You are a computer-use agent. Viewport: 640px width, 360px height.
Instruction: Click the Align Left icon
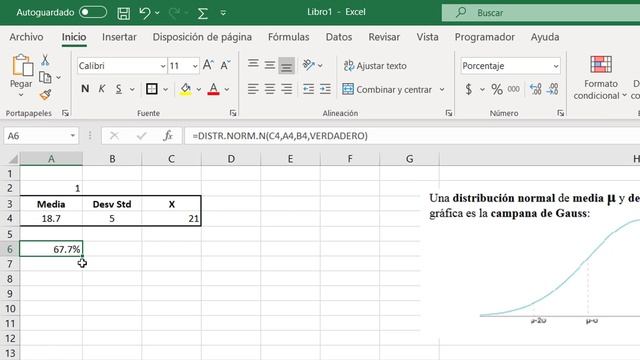253,89
